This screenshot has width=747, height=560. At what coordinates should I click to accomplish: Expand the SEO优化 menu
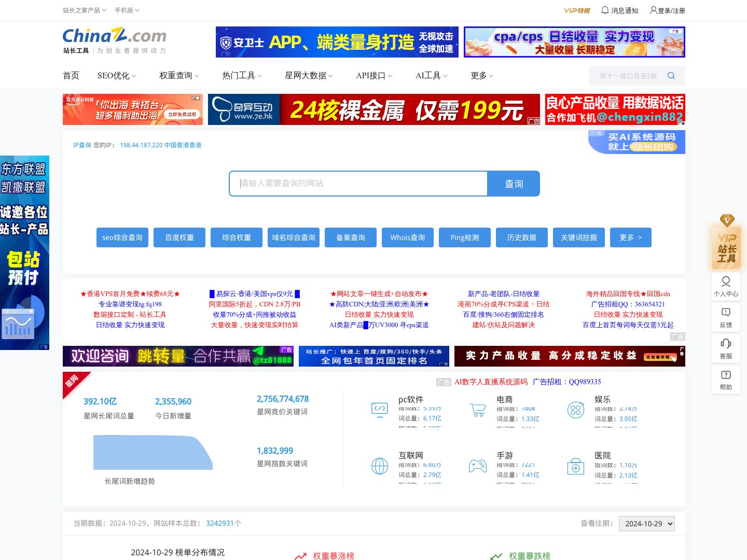click(117, 76)
